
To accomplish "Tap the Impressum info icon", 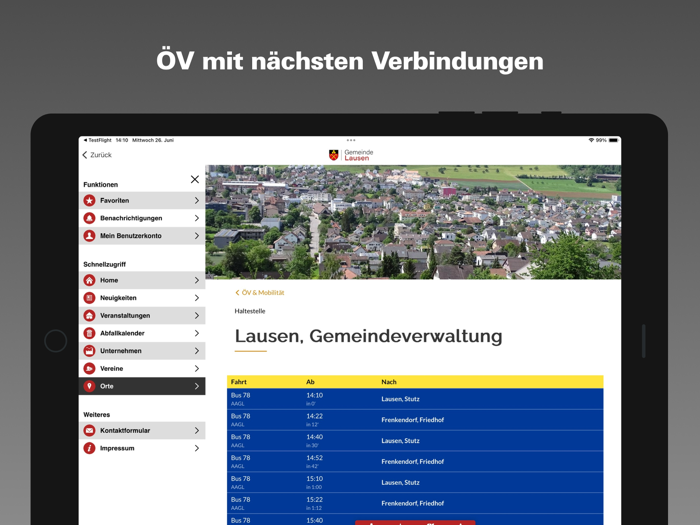I will 89,448.
